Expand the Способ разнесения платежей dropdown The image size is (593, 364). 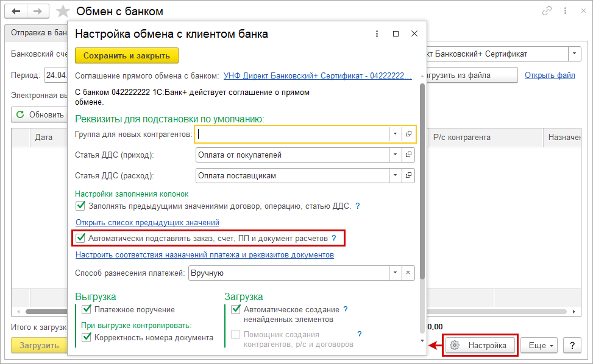click(x=395, y=273)
